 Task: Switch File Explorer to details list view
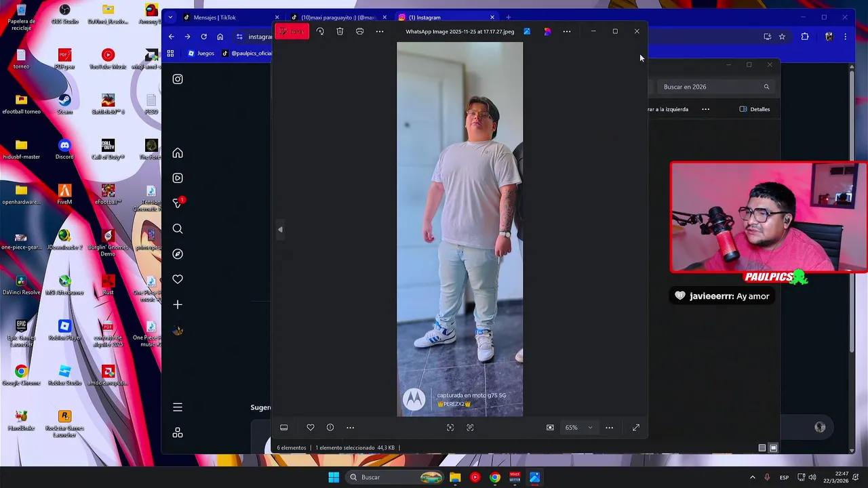pyautogui.click(x=762, y=448)
